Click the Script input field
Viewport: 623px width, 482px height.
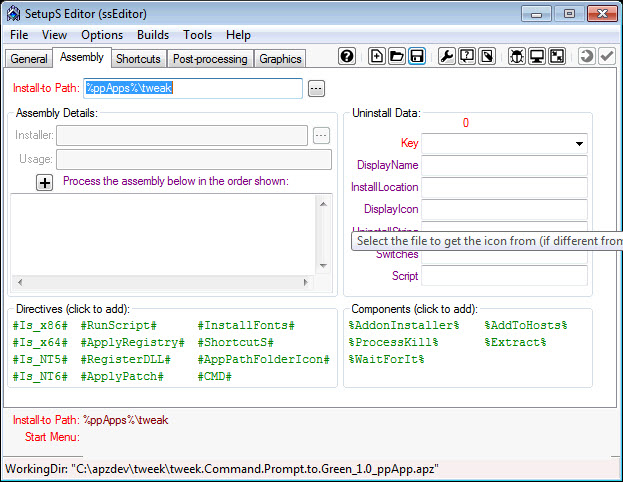click(x=504, y=276)
